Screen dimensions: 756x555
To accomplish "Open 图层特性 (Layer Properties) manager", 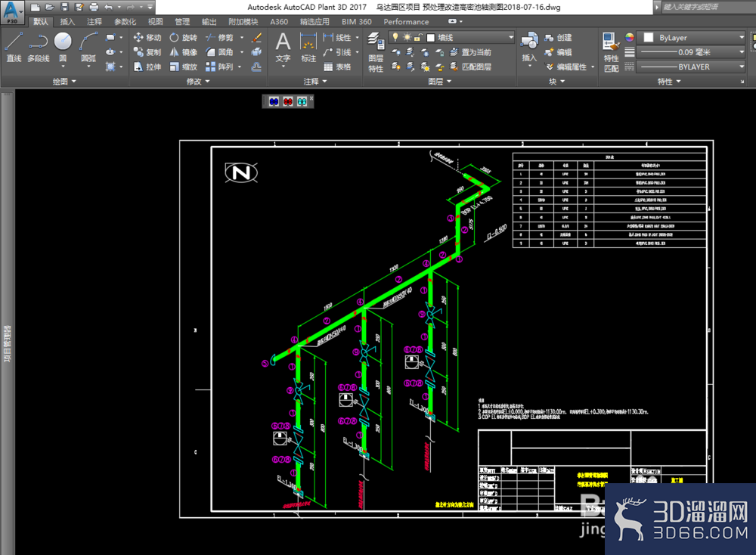I will click(x=376, y=52).
